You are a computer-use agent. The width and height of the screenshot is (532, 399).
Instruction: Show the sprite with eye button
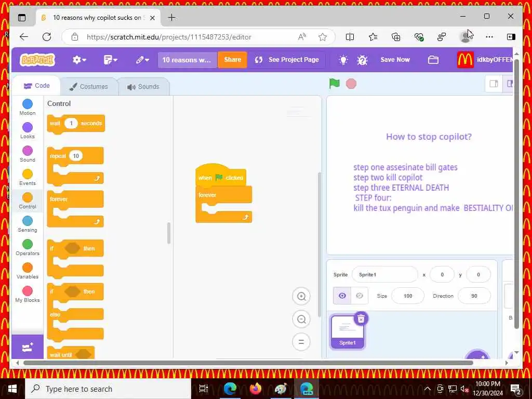[342, 296]
